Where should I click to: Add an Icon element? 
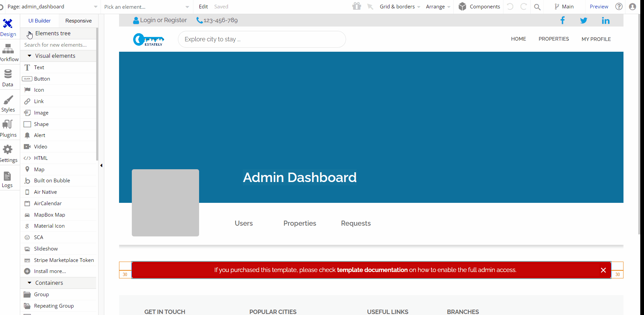[59, 90]
